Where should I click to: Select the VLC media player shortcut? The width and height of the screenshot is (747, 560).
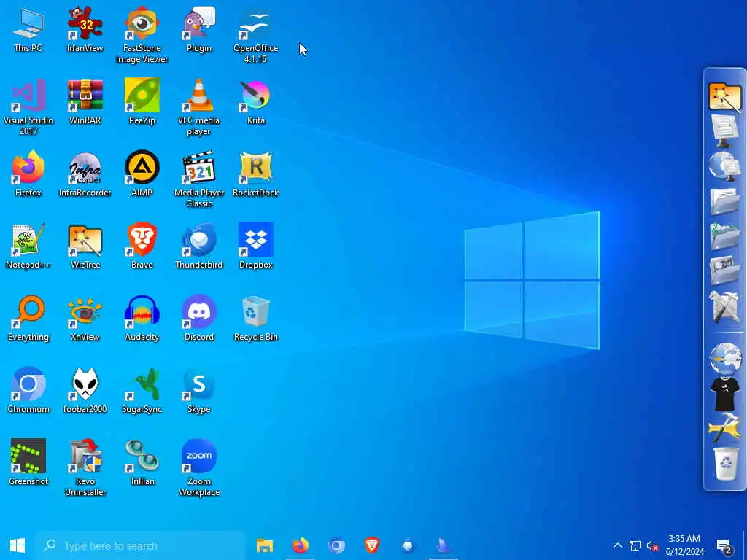198,107
